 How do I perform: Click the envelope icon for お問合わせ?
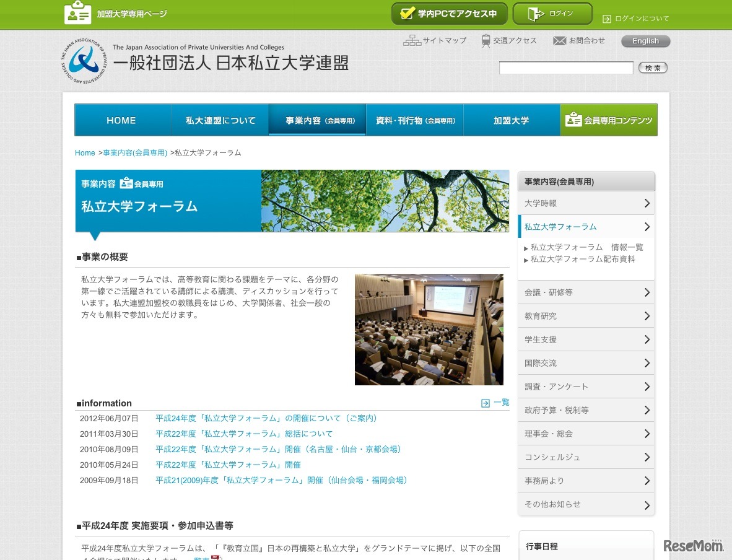[x=559, y=41]
